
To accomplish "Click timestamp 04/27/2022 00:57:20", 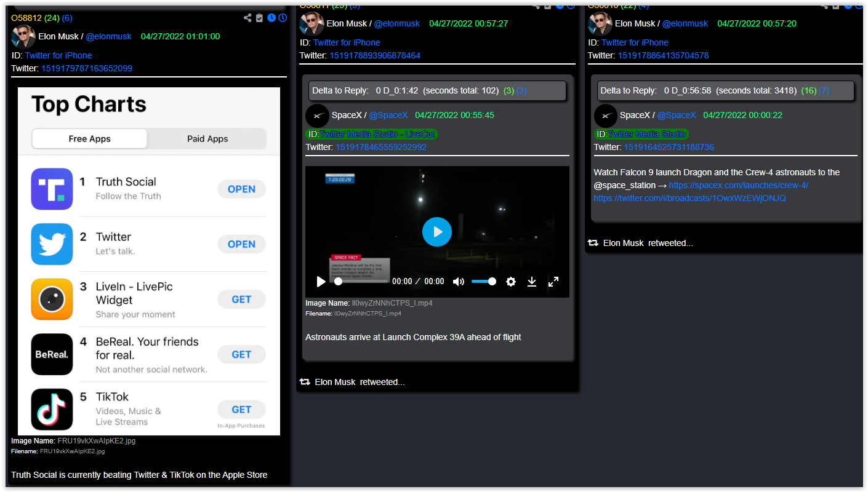I will pos(757,23).
